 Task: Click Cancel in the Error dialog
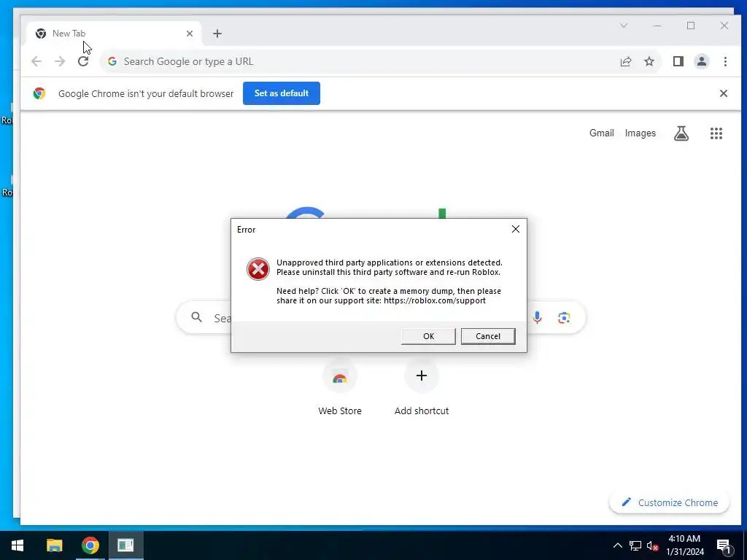[x=488, y=336]
